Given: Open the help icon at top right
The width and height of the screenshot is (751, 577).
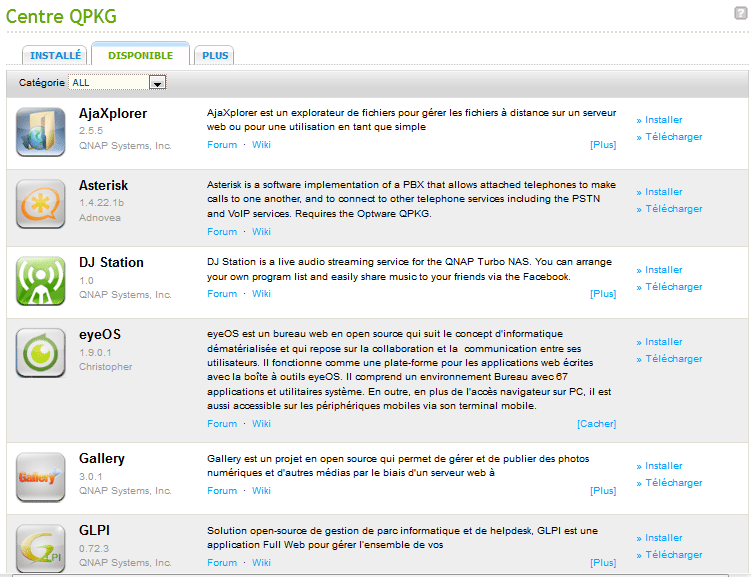Looking at the screenshot, I should click(740, 13).
